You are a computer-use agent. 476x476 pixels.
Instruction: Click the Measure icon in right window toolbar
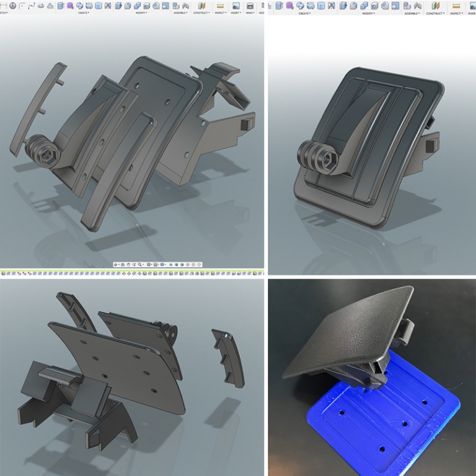(x=456, y=6)
